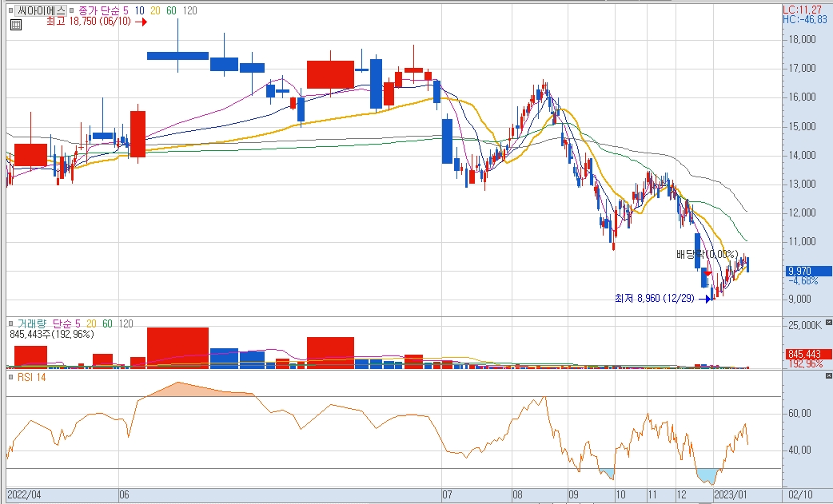Close the RSI panel with its X button
The width and height of the screenshot is (833, 504).
(829, 375)
